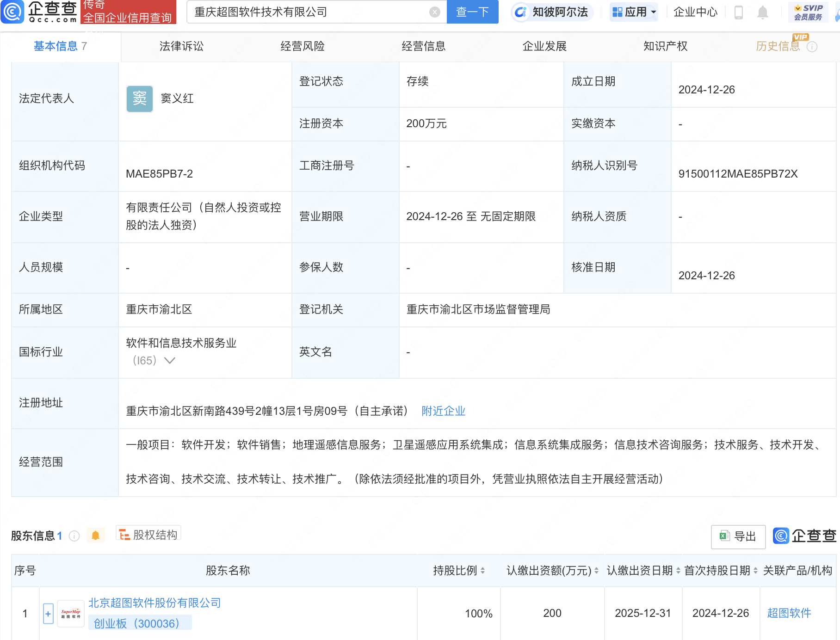Open the mobile phone app icon
Screen dimensions: 840x640
(738, 12)
